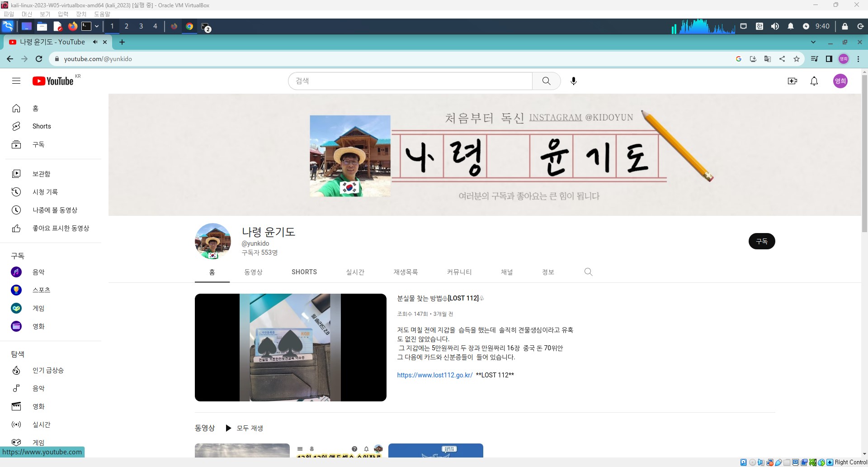Screen dimensions: 868x467
Task: Open watch history in sidebar
Action: (53, 192)
